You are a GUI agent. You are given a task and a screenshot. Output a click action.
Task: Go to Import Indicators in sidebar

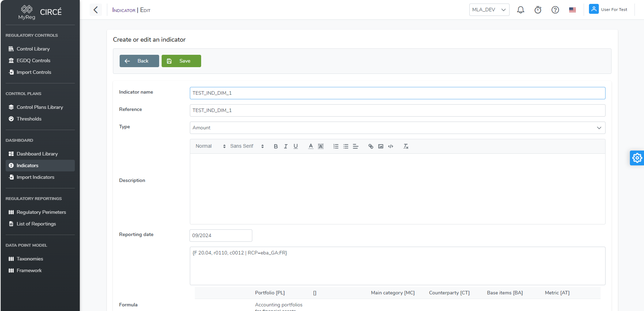[35, 177]
